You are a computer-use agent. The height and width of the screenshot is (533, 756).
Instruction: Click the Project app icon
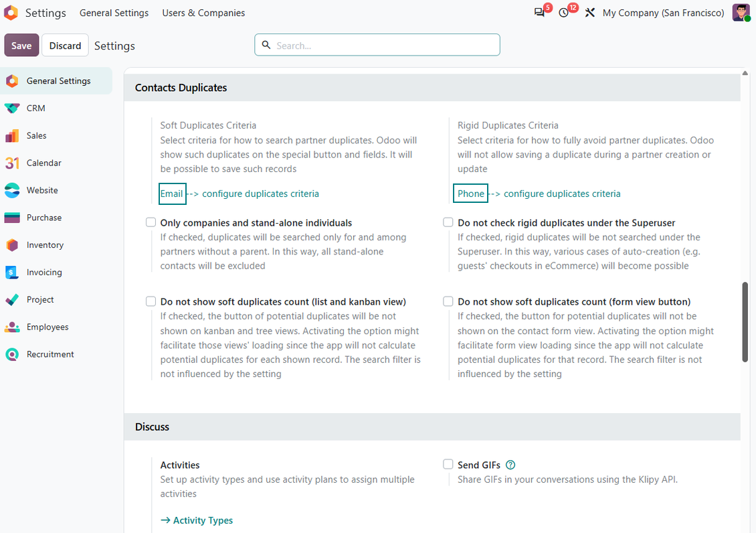pos(12,299)
